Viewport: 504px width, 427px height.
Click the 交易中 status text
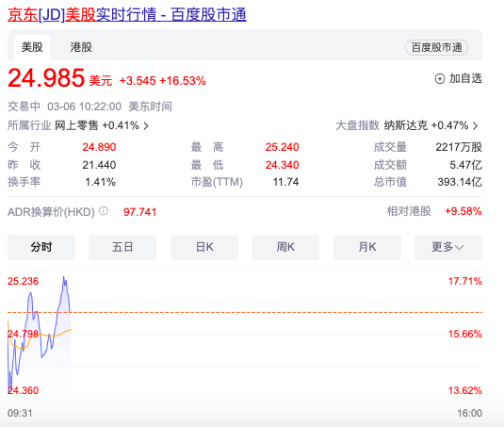[24, 107]
